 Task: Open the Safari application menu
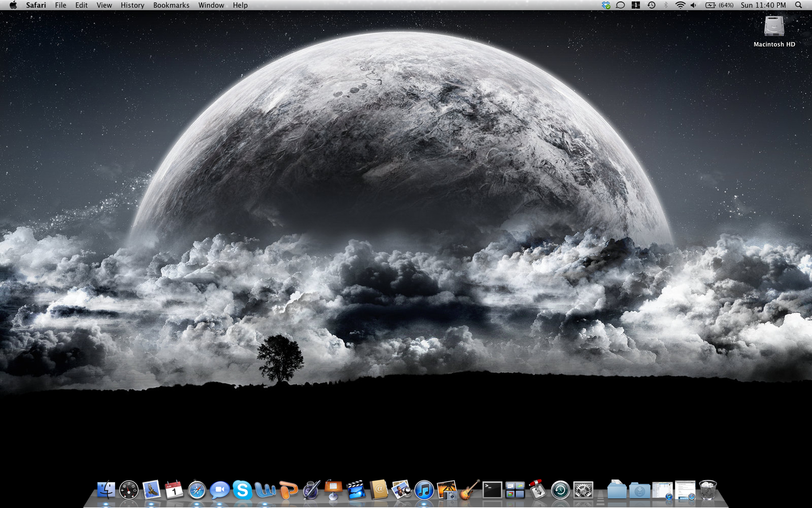coord(36,5)
